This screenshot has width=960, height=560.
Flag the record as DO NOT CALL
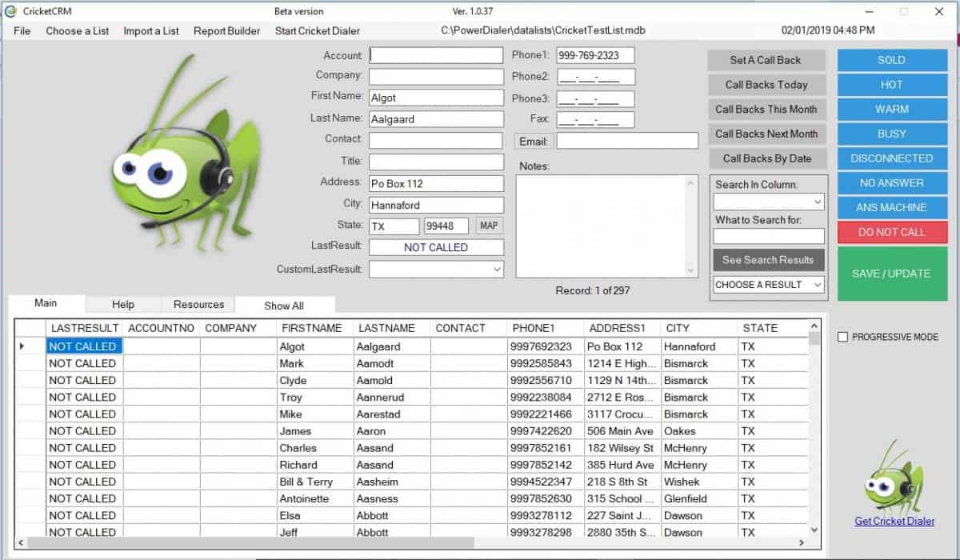pos(891,232)
